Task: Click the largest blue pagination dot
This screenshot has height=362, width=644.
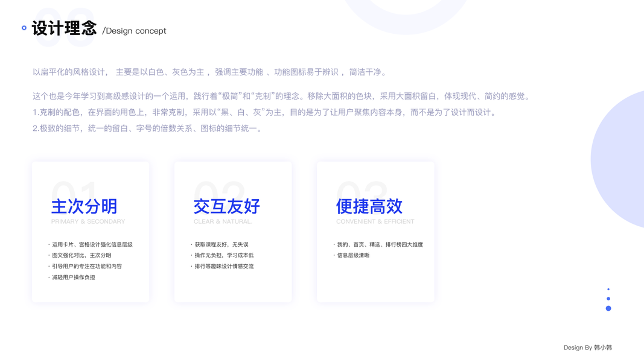Action: click(608, 308)
